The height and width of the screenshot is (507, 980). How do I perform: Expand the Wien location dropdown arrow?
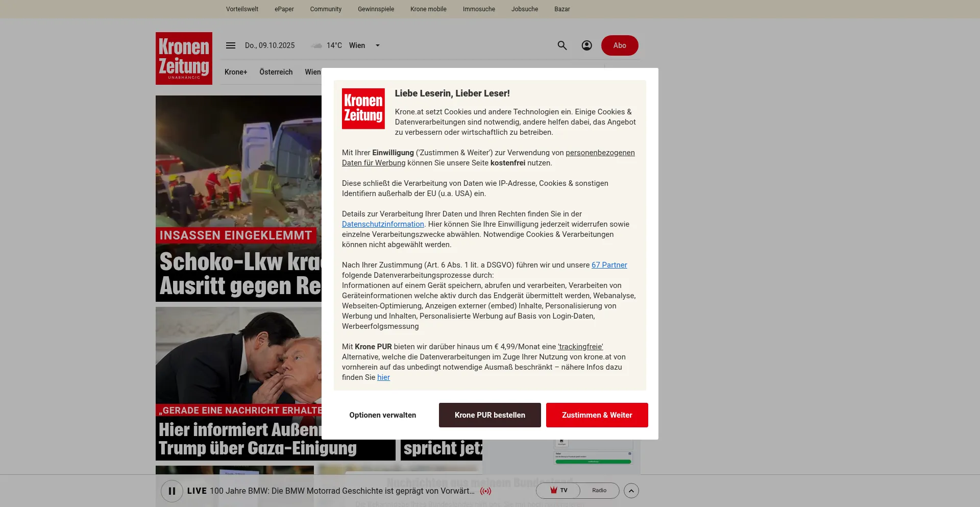378,45
